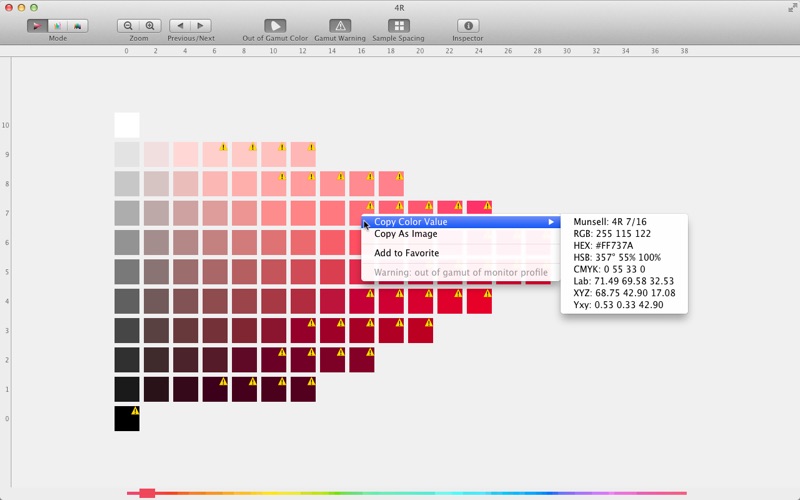Switch to the dark arch-shaped mode icon
The width and height of the screenshot is (800, 500).
[78, 26]
